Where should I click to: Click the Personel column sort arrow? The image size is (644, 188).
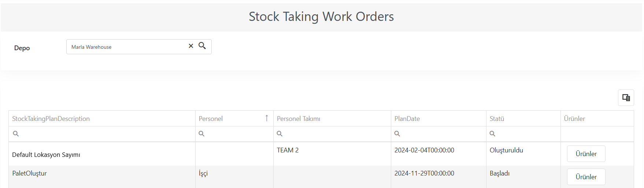267,118
